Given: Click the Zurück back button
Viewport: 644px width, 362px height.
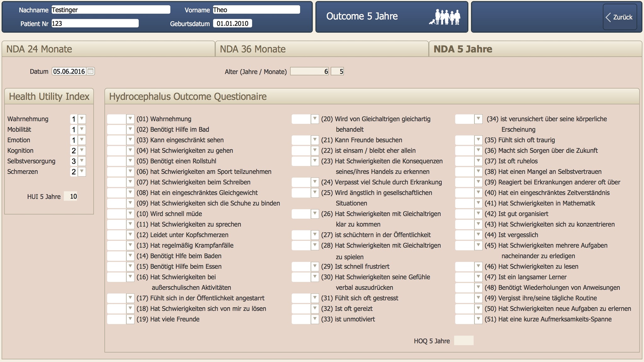Looking at the screenshot, I should tap(619, 17).
